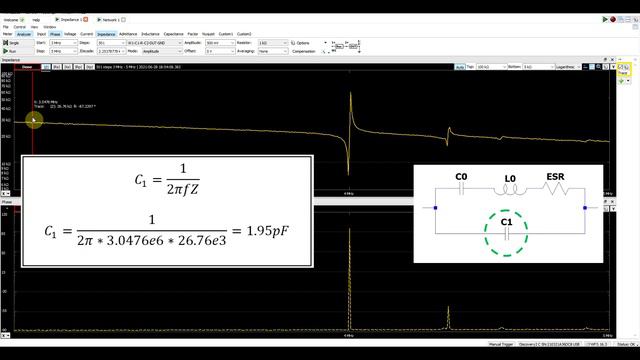The width and height of the screenshot is (640, 360).
Task: Open the Averaging dropdown
Action: (273, 51)
